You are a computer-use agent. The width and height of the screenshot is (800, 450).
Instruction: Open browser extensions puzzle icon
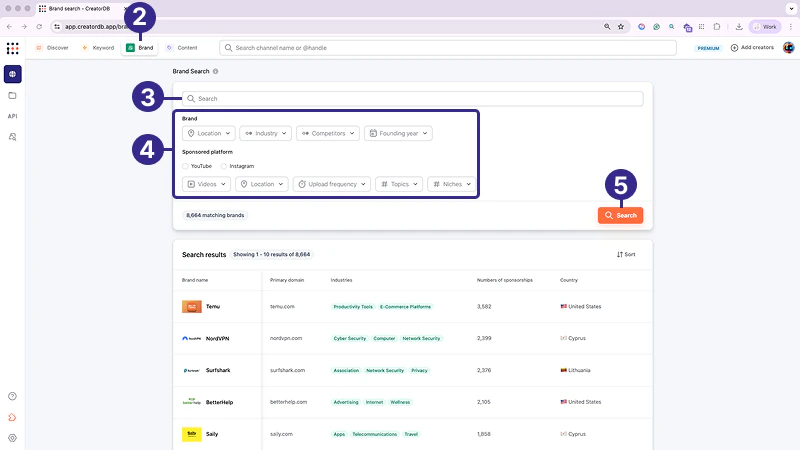coord(717,27)
